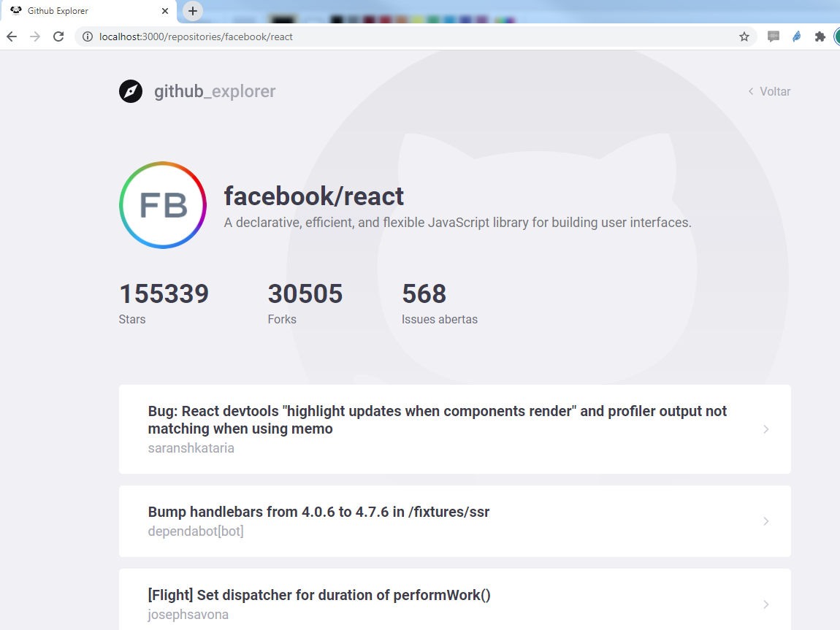Screen dimensions: 840x630
Task: Focus the URL address bar
Action: (x=415, y=37)
